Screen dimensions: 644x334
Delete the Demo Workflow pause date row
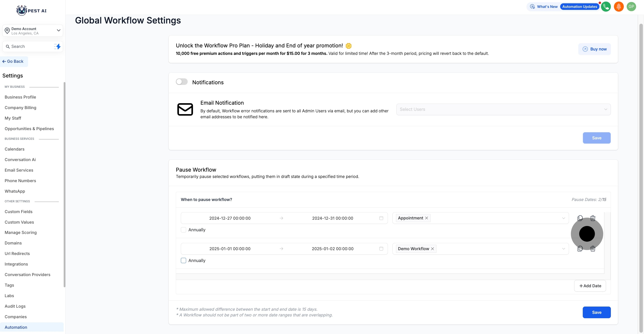592,249
